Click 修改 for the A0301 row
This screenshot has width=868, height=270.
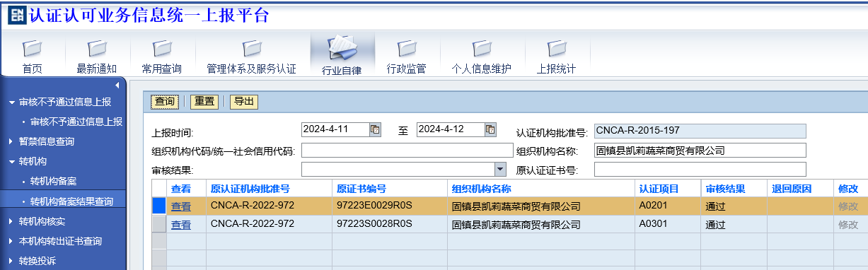[848, 225]
